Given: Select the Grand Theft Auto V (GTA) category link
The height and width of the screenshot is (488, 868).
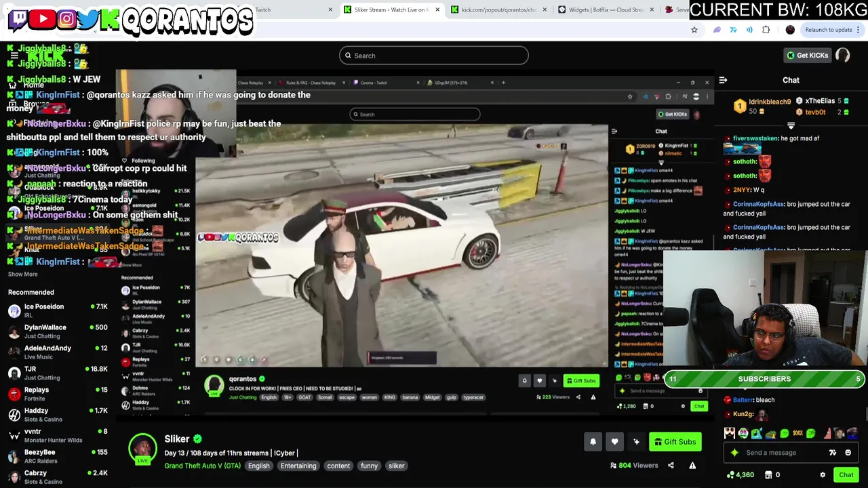Looking at the screenshot, I should tap(202, 466).
